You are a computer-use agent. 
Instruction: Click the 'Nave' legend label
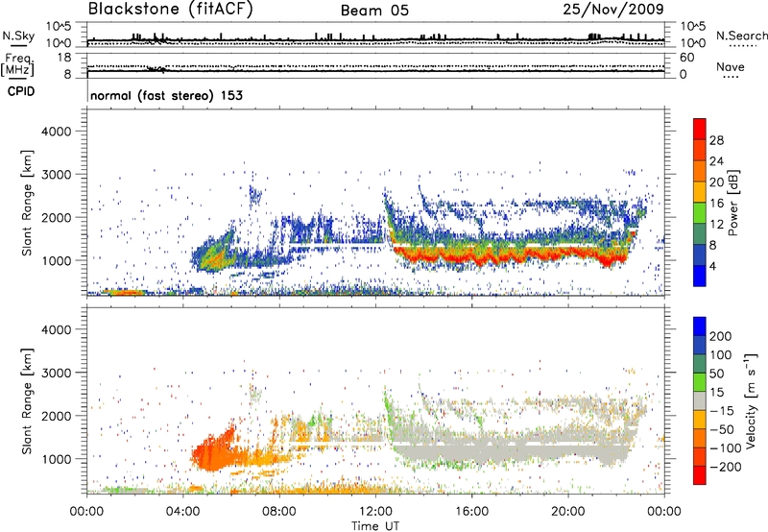point(731,67)
